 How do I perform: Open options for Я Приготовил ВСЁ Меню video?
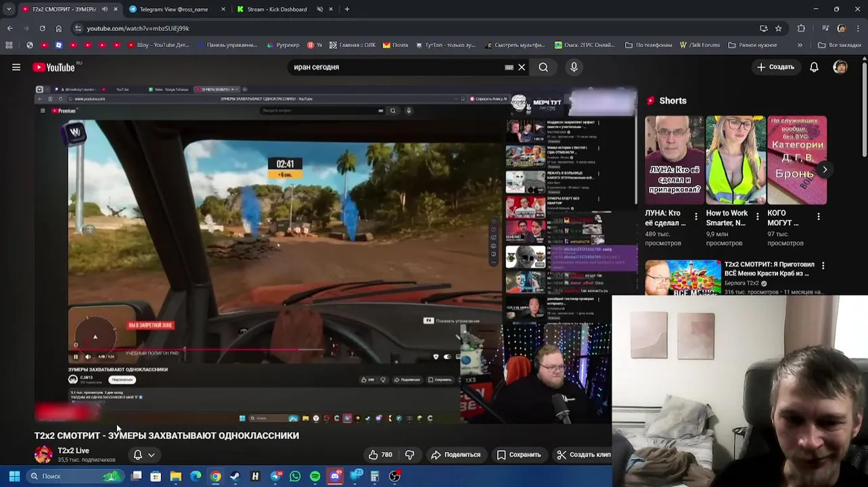click(x=823, y=266)
